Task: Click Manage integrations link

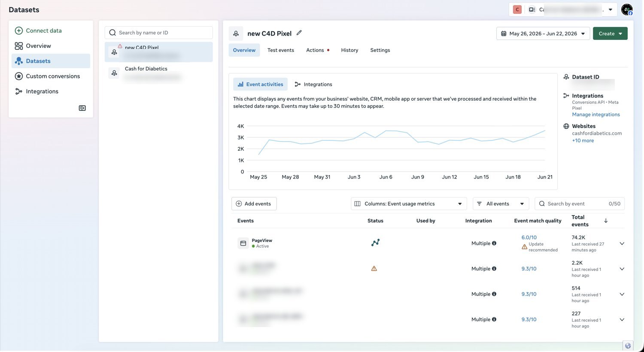Action: point(596,115)
